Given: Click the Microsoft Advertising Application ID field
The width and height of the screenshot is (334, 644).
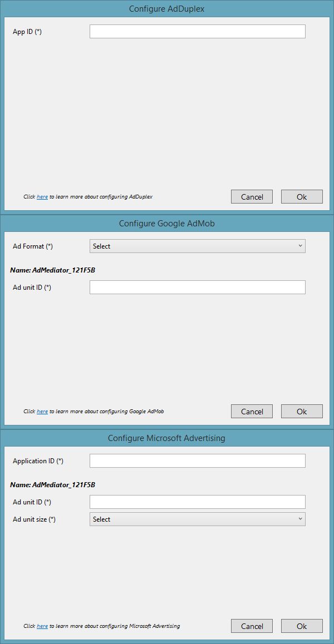Looking at the screenshot, I should tap(198, 461).
